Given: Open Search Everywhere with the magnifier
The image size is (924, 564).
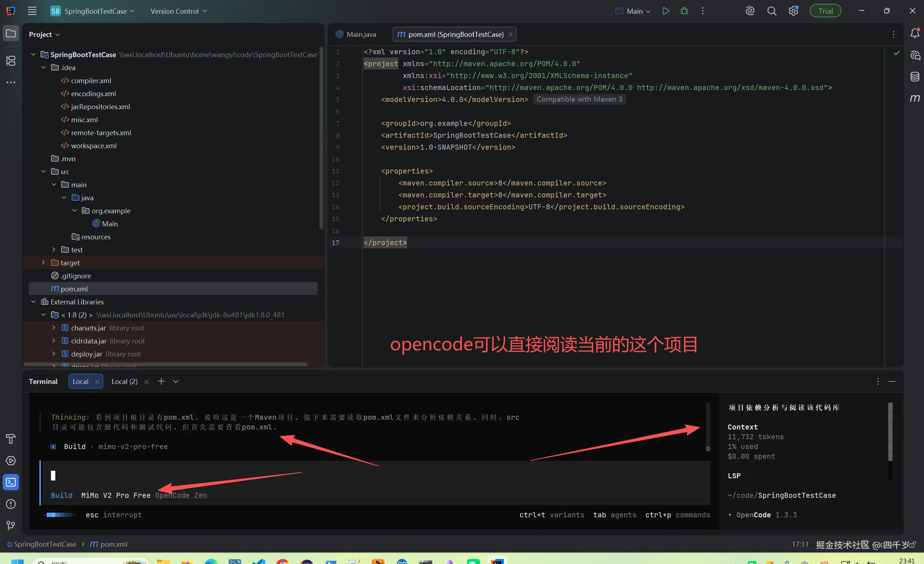Looking at the screenshot, I should click(x=771, y=11).
